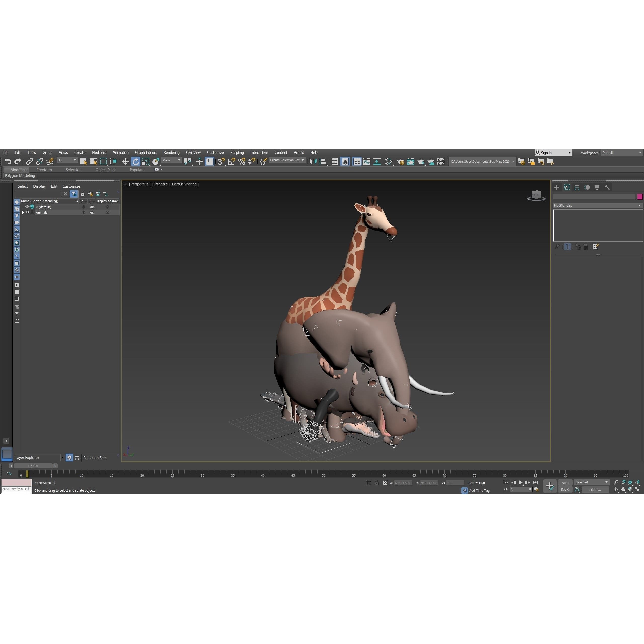Expand the Animals layer in Scene Explorer

coord(23,213)
